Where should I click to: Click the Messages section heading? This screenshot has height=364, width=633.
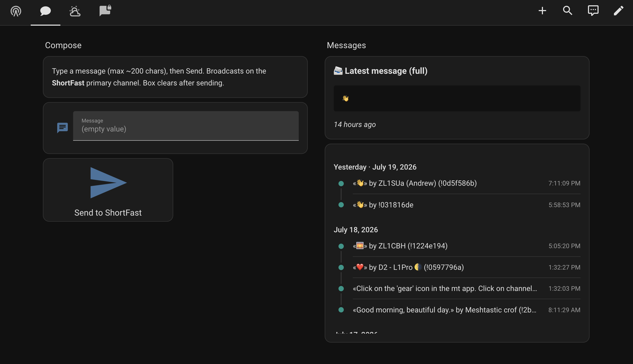click(346, 45)
